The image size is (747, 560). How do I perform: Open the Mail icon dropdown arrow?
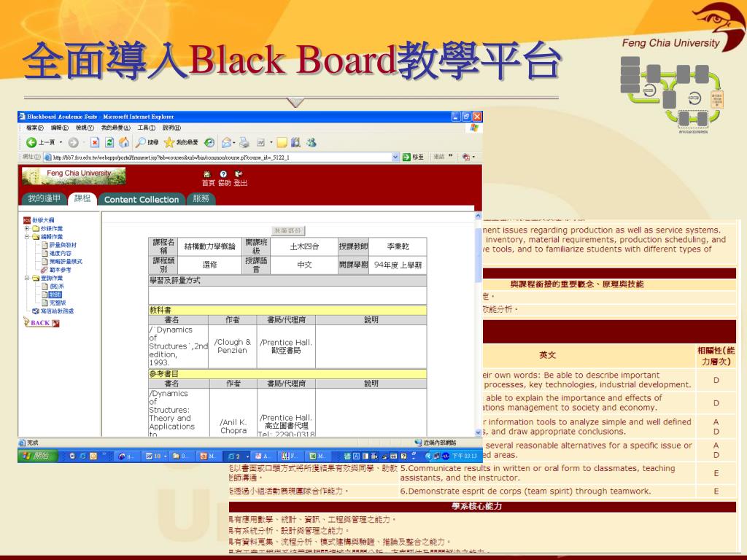(x=234, y=142)
